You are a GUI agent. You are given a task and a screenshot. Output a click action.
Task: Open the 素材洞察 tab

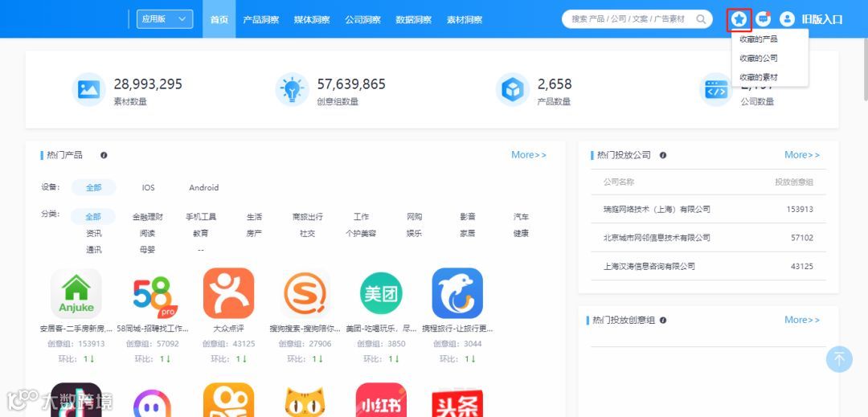click(465, 19)
